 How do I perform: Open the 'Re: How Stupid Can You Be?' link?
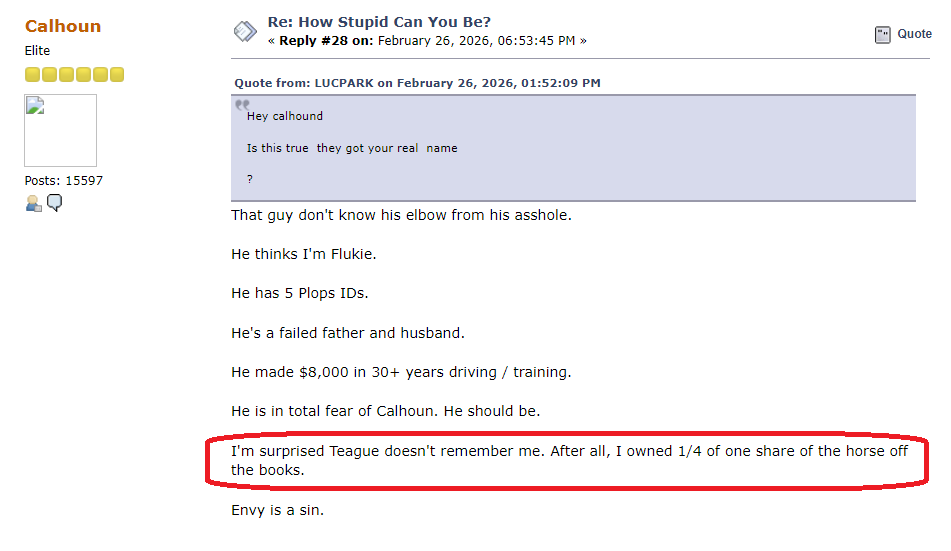pyautogui.click(x=379, y=22)
